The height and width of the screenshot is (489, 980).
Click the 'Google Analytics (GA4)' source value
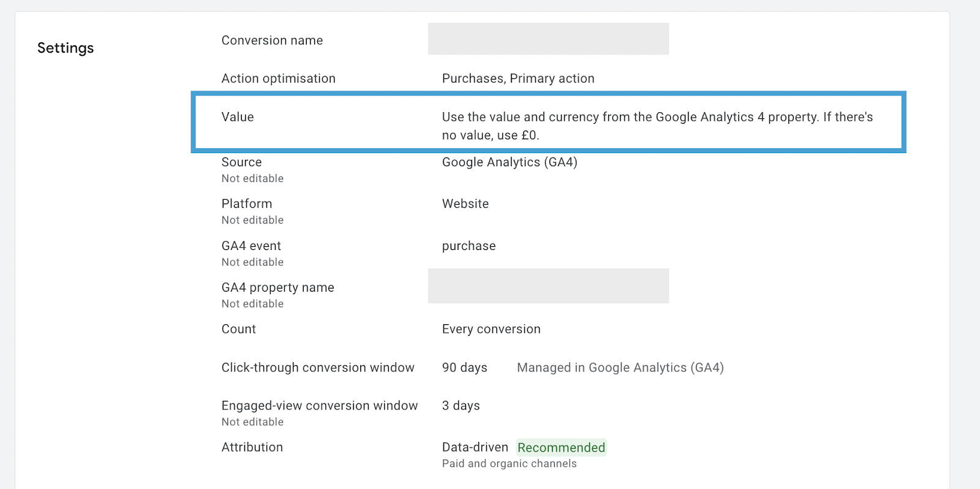point(510,162)
